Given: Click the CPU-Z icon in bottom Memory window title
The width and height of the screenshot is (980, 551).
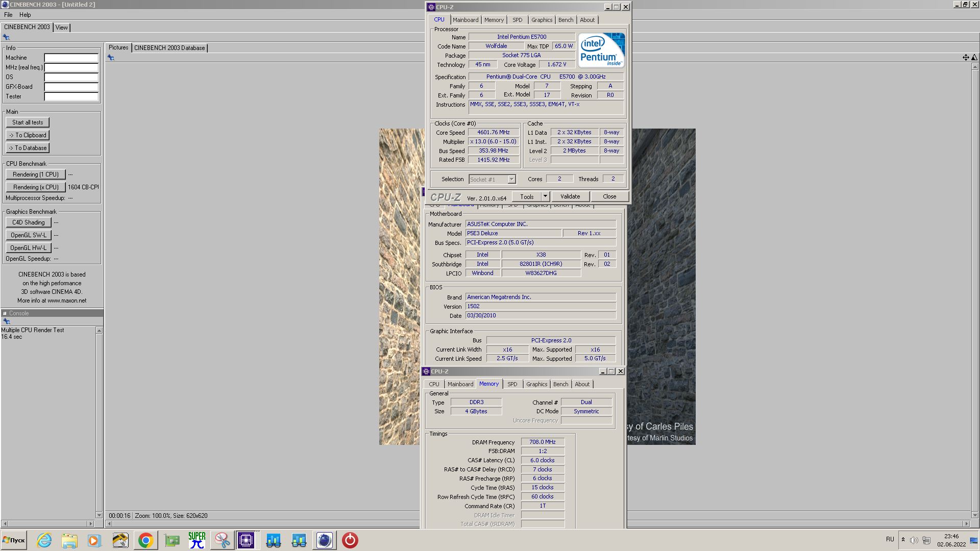Looking at the screenshot, I should pyautogui.click(x=426, y=371).
